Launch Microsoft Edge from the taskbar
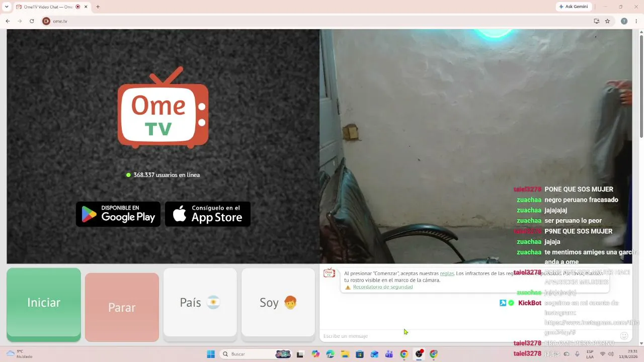 pos(330,354)
